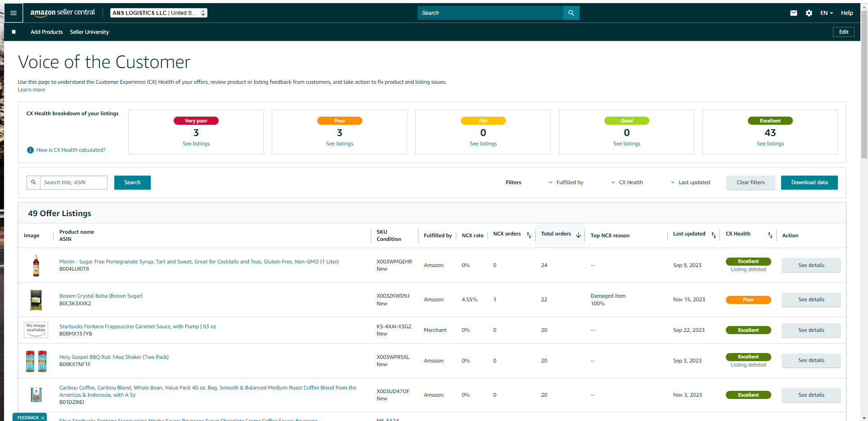Click the Excellent badge in summary card

click(770, 121)
